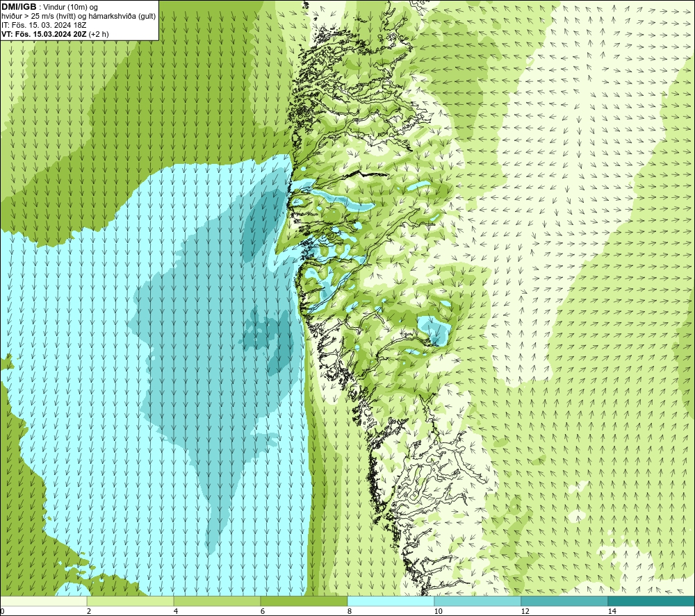Click the '(+2 h)' forecast offset text
The width and height of the screenshot is (695, 616).
99,34
